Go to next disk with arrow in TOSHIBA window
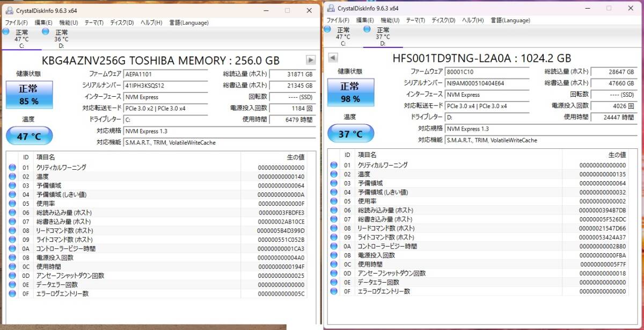The image size is (644, 330). point(310,60)
